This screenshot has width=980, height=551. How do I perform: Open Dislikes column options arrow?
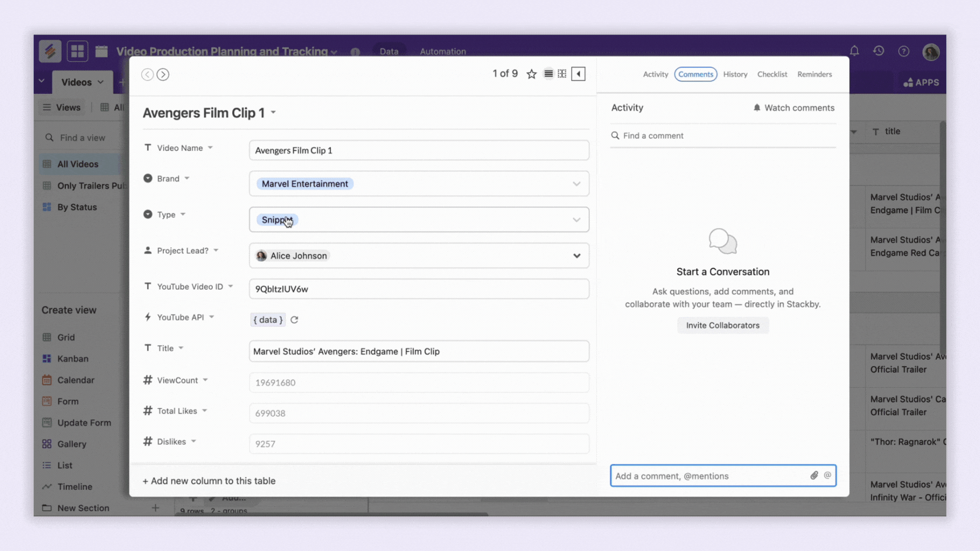click(194, 441)
